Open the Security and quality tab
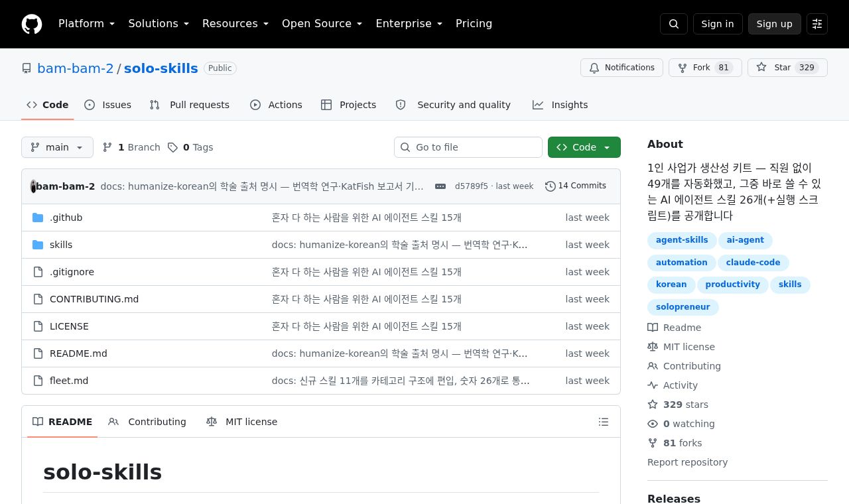This screenshot has height=504, width=849. [x=453, y=105]
